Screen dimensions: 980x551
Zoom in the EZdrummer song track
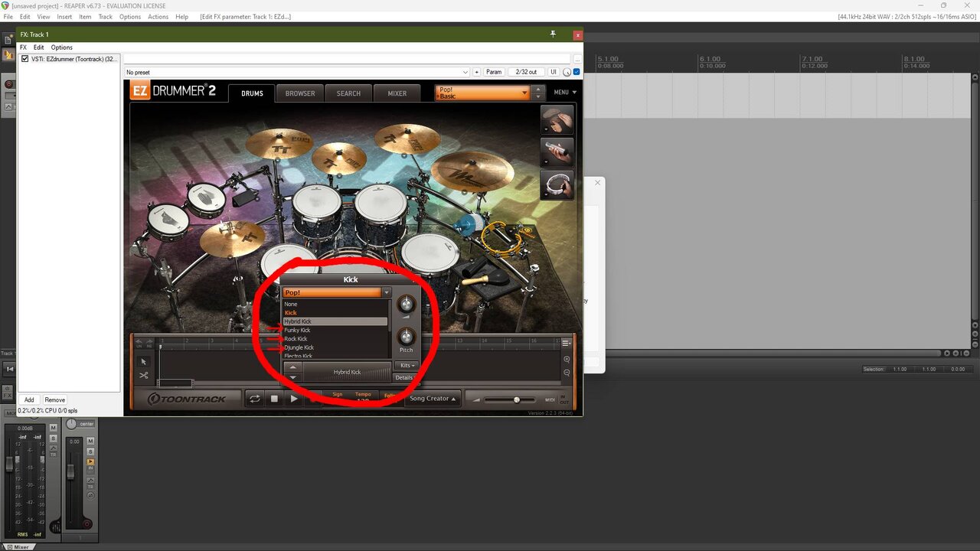pyautogui.click(x=567, y=359)
